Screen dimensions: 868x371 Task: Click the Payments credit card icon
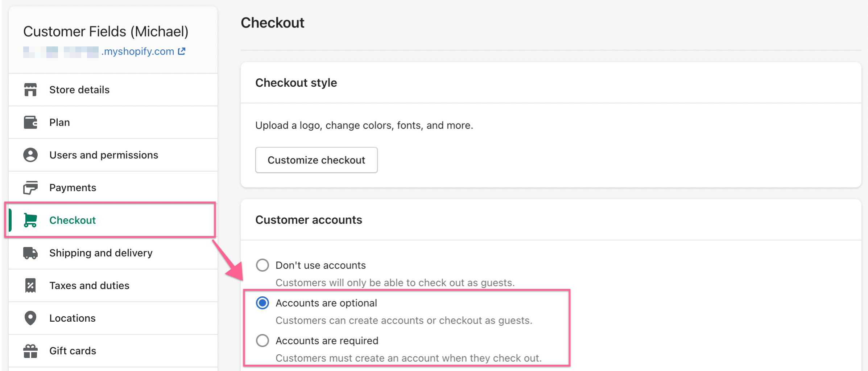tap(30, 187)
